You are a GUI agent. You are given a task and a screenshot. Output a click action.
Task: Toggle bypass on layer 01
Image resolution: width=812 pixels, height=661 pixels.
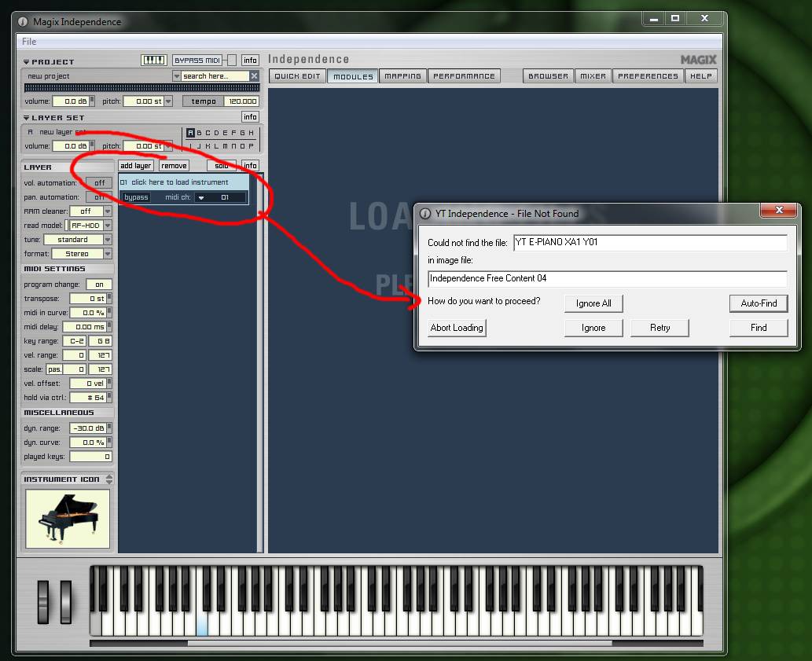136,197
